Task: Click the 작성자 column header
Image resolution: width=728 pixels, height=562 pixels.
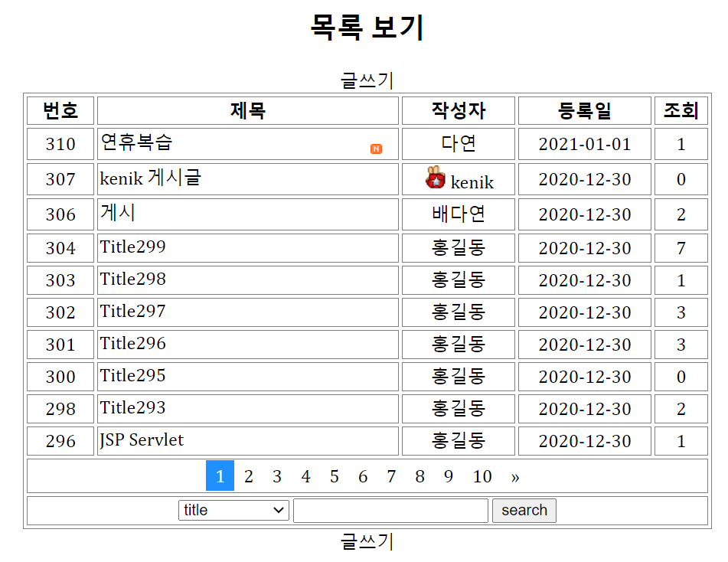Action: click(x=459, y=110)
